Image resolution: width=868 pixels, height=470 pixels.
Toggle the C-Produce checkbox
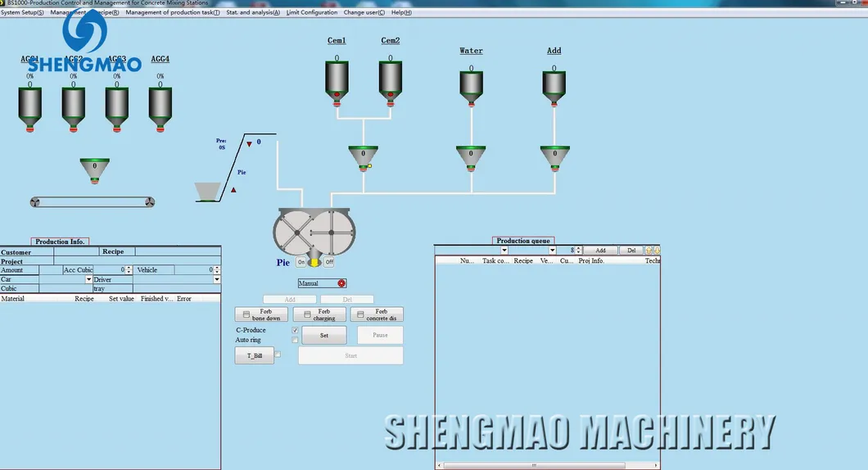[x=295, y=330]
